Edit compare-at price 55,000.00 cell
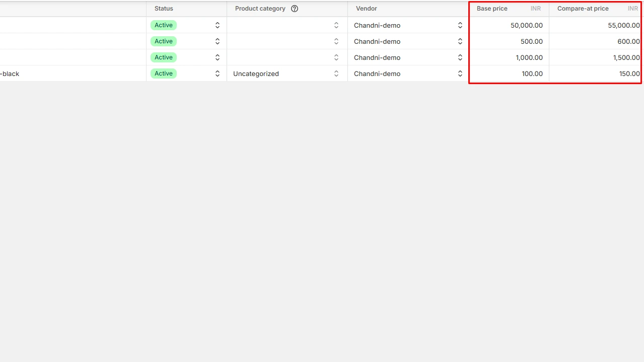 click(x=597, y=25)
